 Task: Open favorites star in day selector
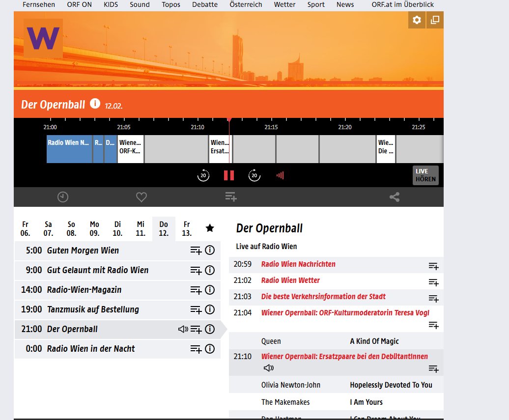tap(210, 228)
